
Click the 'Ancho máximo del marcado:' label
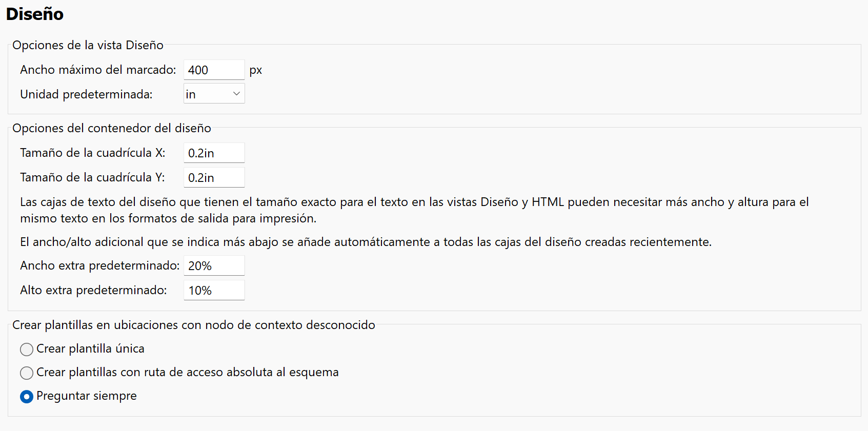click(x=98, y=70)
